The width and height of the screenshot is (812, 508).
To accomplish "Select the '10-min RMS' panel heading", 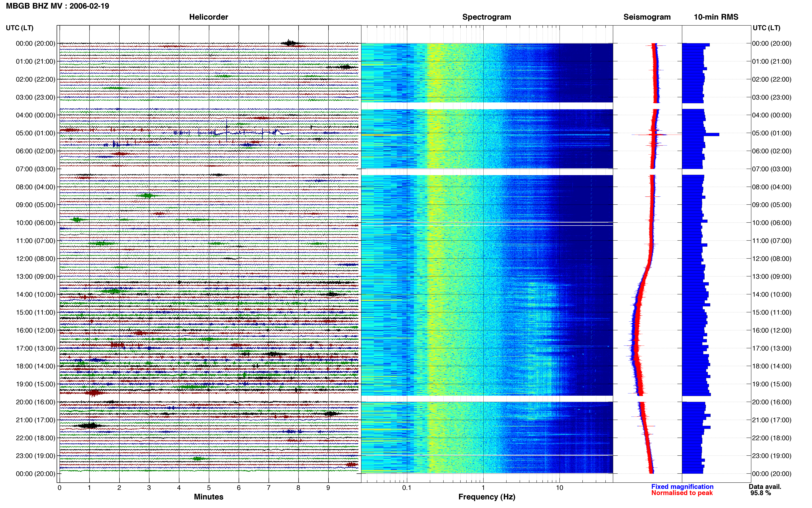I will 716,17.
